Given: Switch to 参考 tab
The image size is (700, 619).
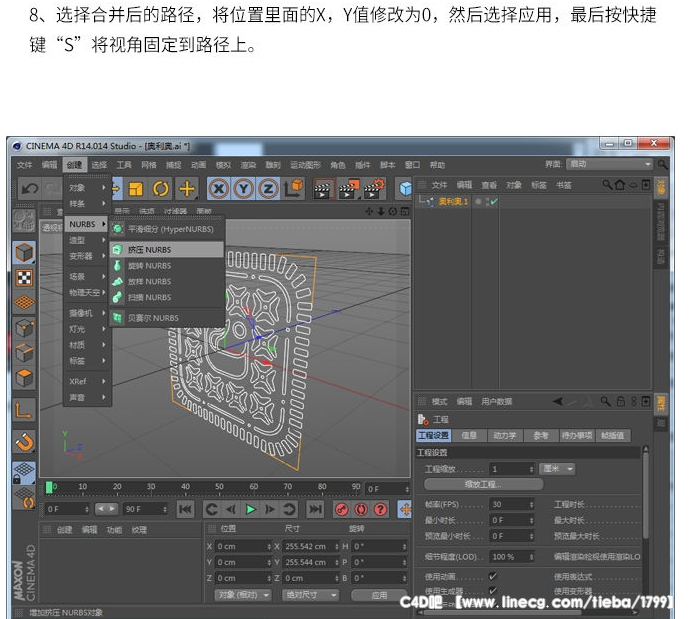Looking at the screenshot, I should pyautogui.click(x=541, y=436).
